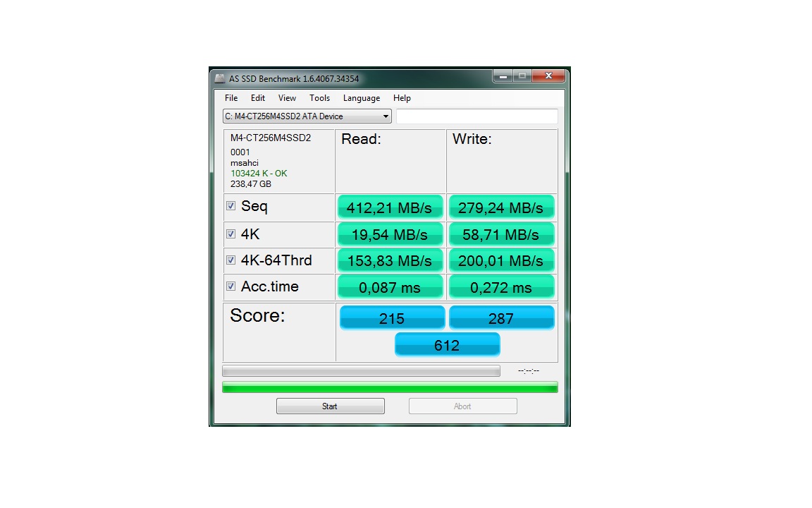Click the Write: column header

(472, 139)
